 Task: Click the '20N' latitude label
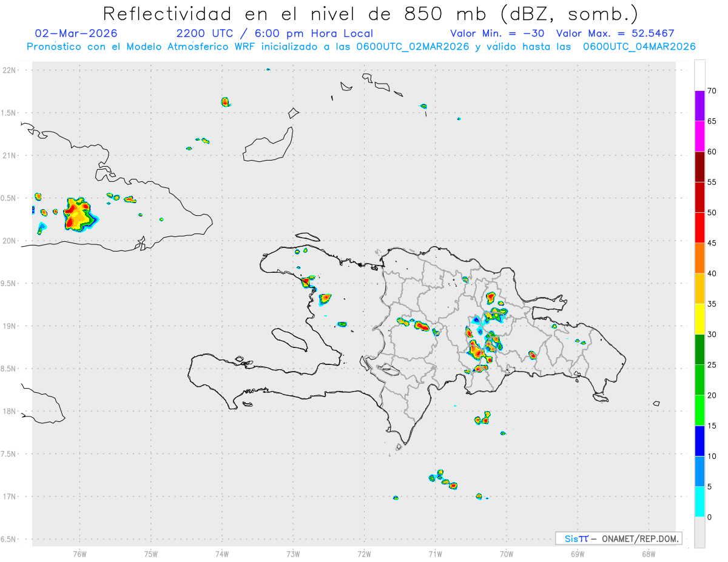pos(10,241)
